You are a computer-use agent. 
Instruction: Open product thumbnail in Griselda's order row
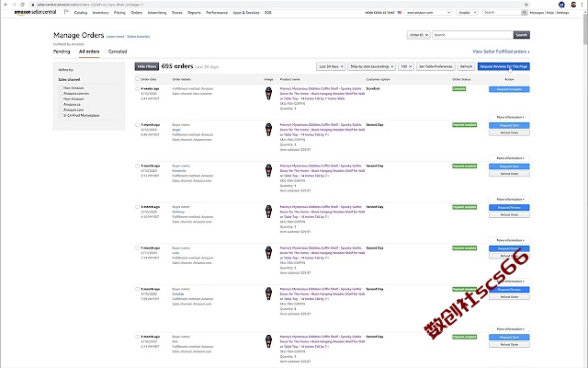click(x=268, y=293)
